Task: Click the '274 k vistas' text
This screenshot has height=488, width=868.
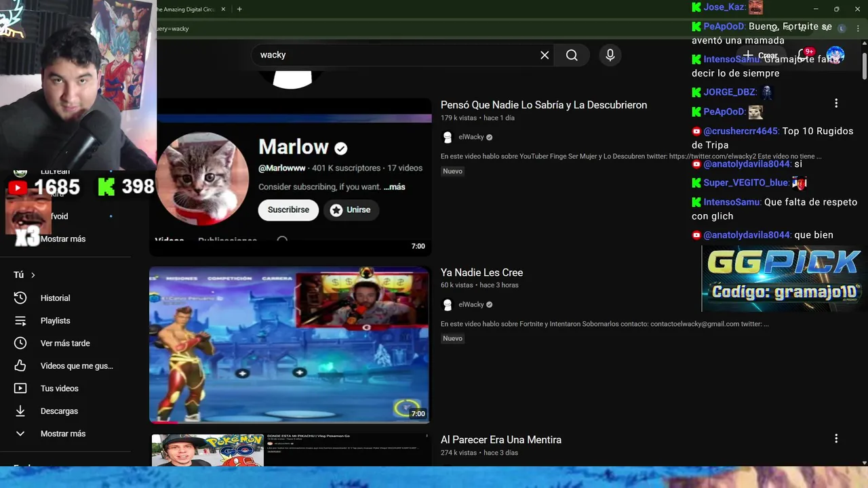Action: coord(458,453)
